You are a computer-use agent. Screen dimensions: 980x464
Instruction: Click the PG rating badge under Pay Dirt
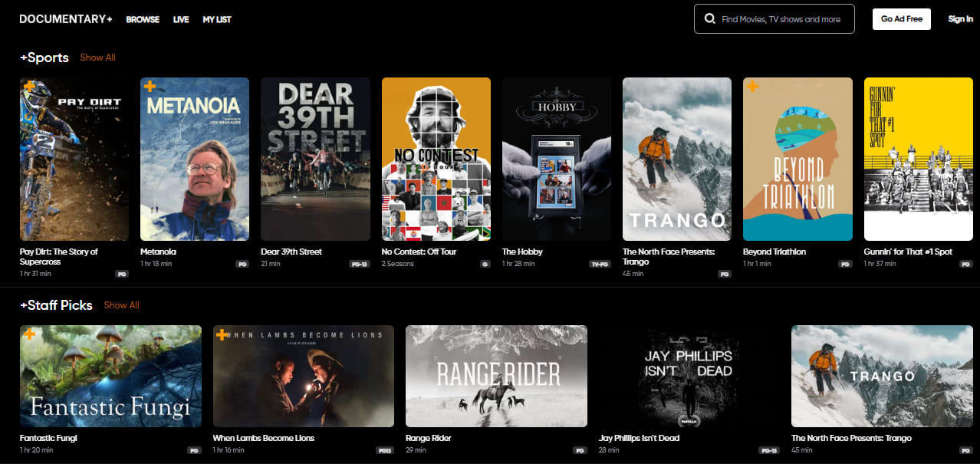point(122,274)
